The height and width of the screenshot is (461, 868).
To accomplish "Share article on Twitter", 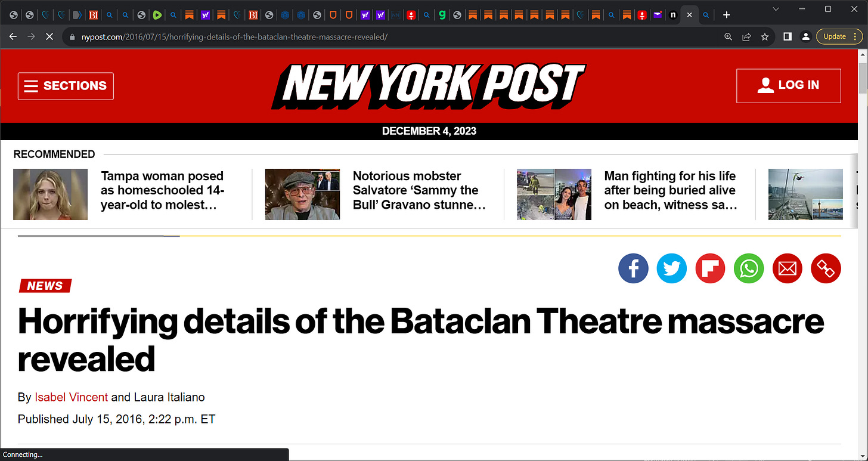I will tap(672, 268).
